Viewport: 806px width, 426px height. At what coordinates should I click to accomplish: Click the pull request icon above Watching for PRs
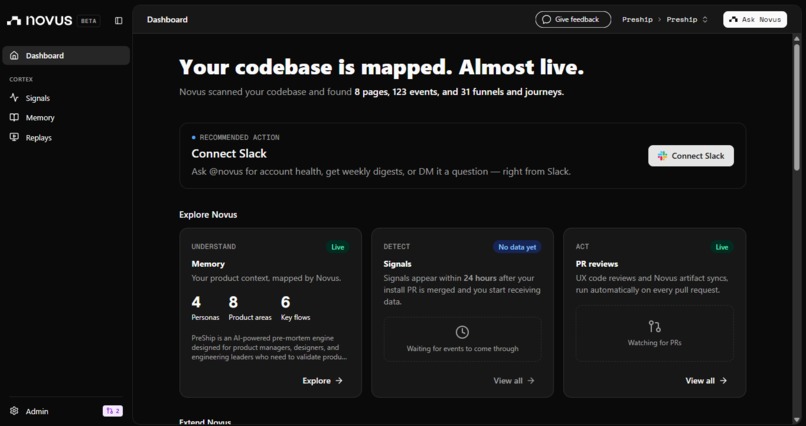point(654,326)
